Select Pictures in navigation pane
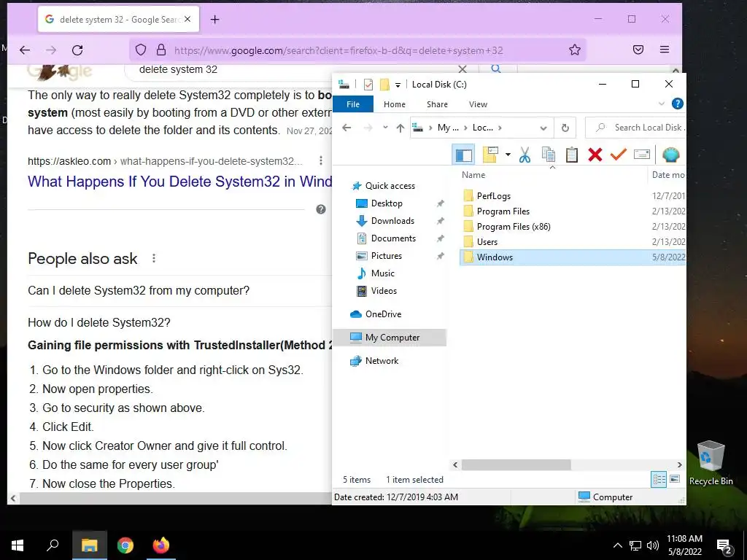 [387, 256]
